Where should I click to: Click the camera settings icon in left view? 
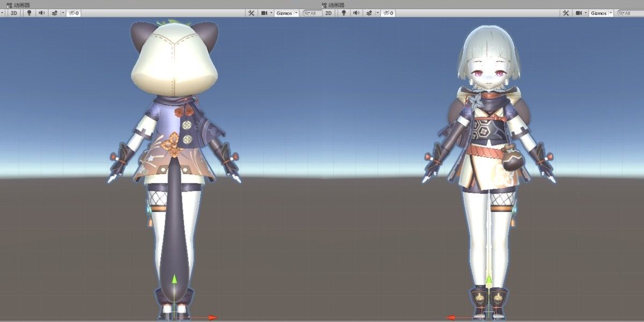point(264,13)
